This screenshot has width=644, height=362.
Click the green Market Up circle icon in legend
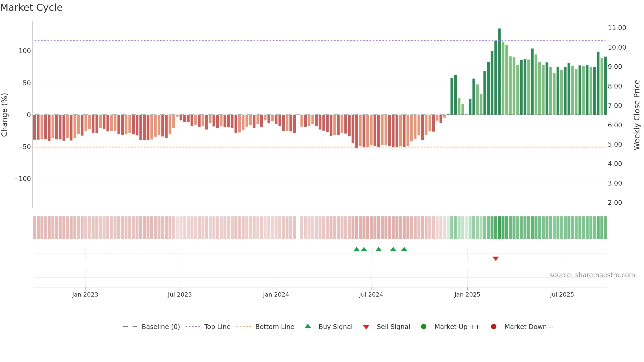click(x=424, y=327)
